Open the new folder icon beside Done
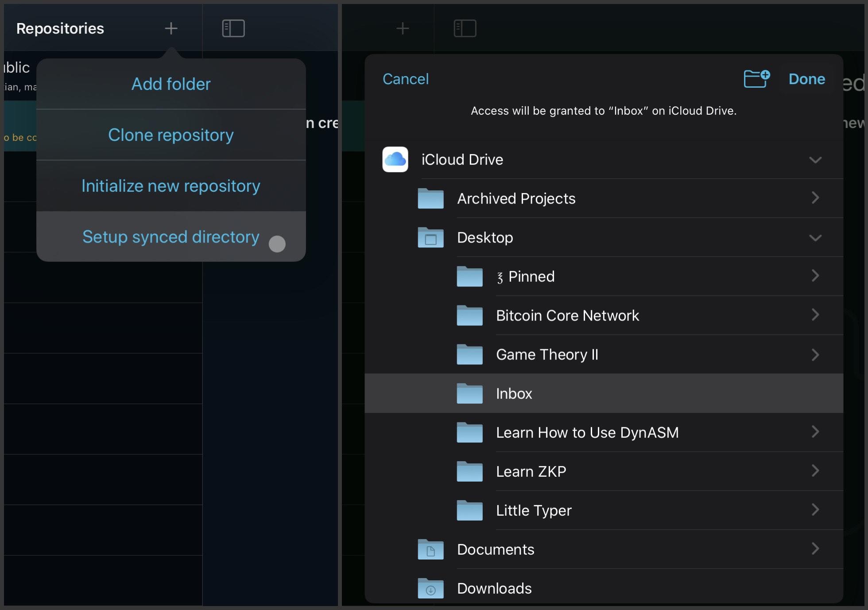The image size is (868, 610). click(x=756, y=78)
